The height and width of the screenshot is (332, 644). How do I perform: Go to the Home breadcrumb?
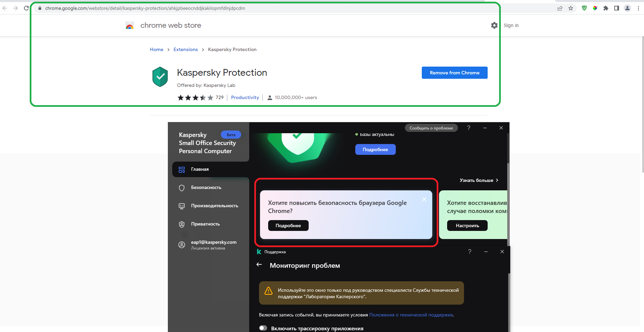point(156,49)
